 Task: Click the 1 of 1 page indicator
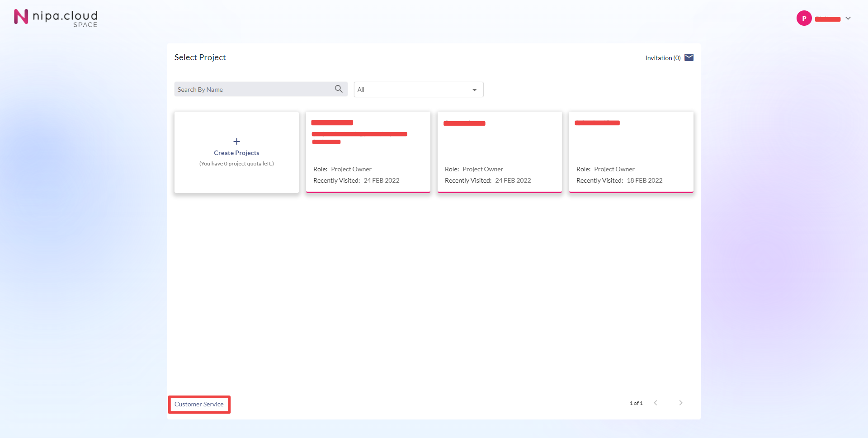click(636, 403)
